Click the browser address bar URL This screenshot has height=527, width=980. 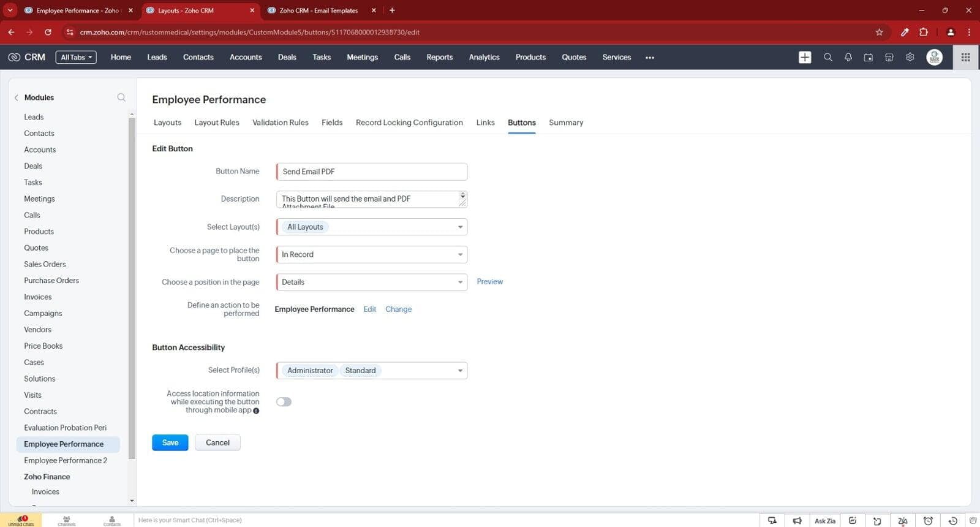[249, 32]
